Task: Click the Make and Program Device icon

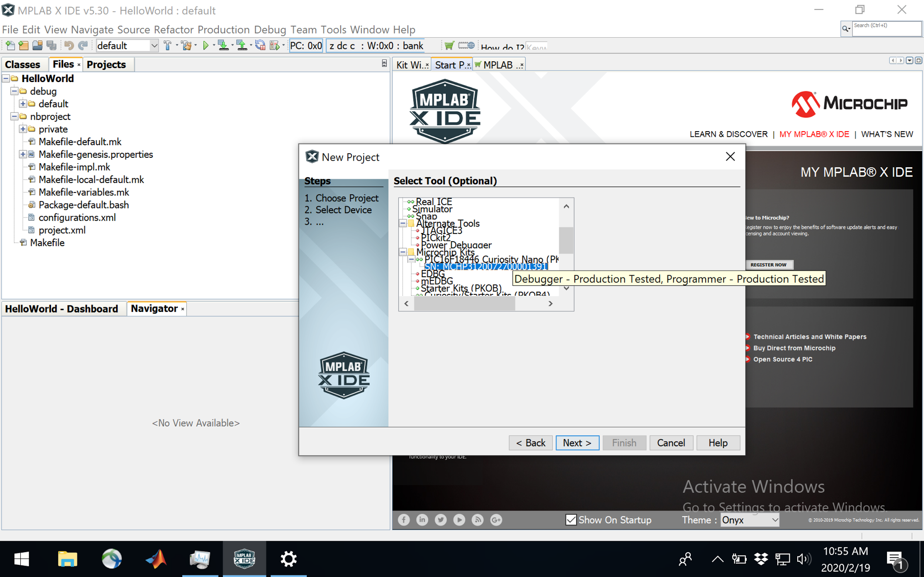Action: 223,46
